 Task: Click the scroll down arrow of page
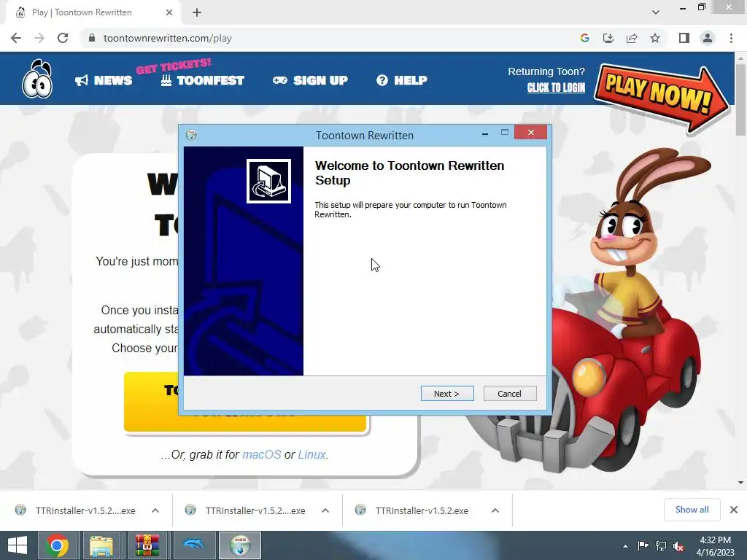[x=740, y=483]
